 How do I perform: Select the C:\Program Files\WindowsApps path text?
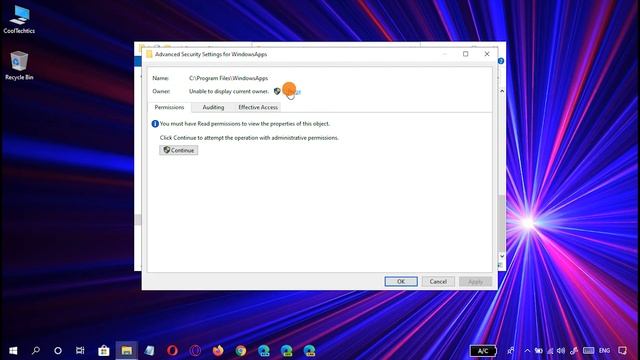click(x=229, y=78)
